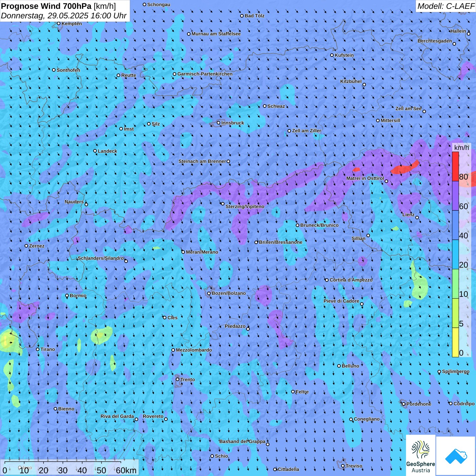Click the "Riva del Garda" label

click(x=117, y=416)
